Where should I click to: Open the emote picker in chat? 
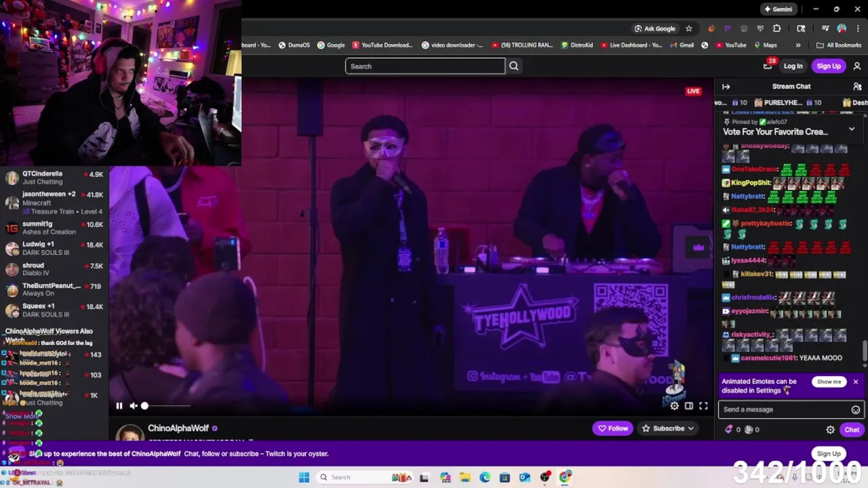pos(856,409)
